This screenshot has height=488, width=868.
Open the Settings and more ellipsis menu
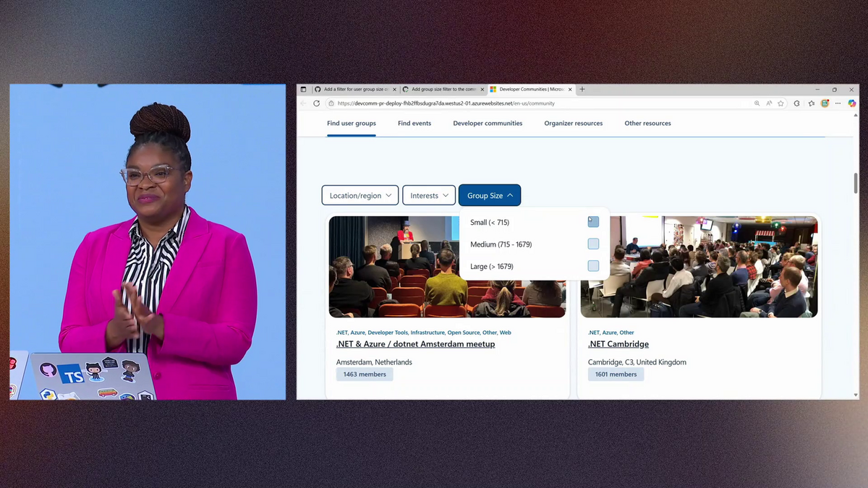click(x=838, y=103)
